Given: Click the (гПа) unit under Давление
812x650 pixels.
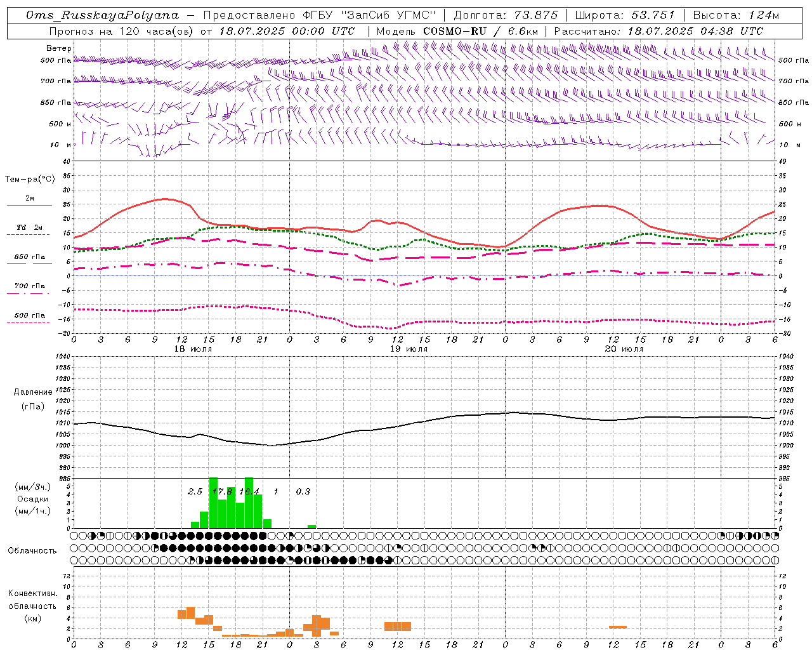Looking at the screenshot, I should (x=33, y=407).
